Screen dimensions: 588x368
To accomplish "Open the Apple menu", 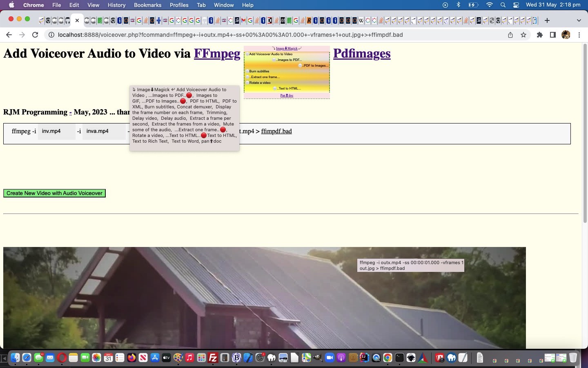I will [11, 5].
